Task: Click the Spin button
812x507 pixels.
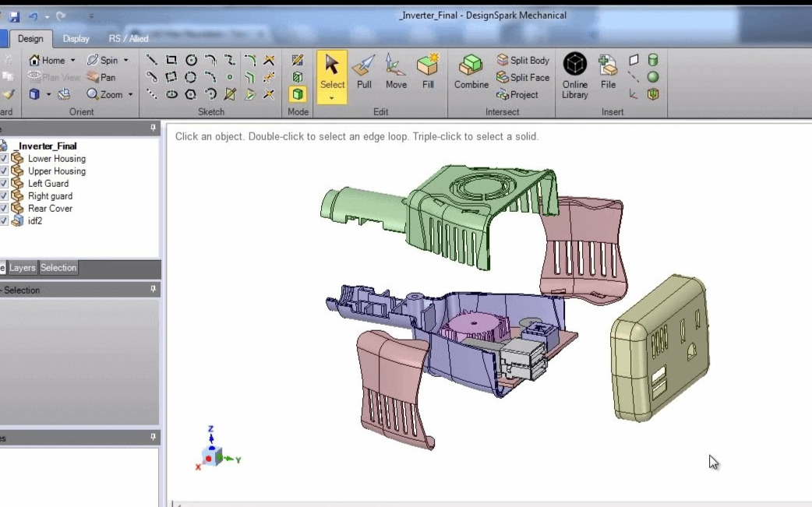Action: coord(103,61)
